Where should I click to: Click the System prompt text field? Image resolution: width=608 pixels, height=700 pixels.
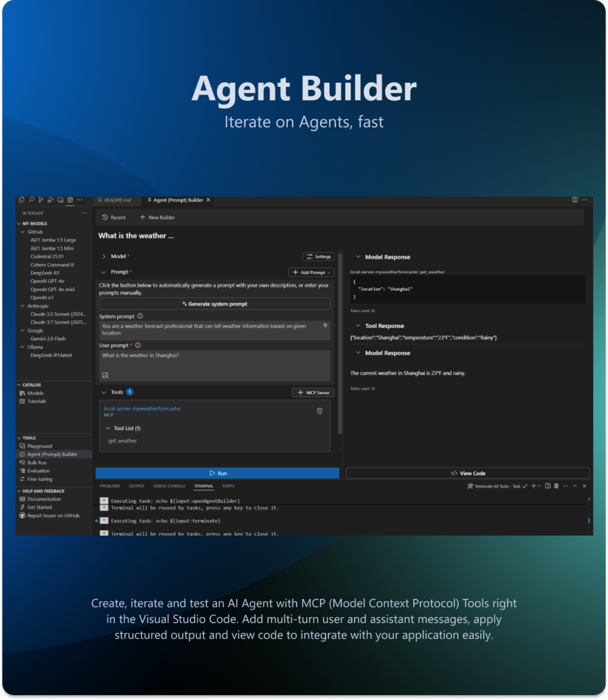coord(215,330)
